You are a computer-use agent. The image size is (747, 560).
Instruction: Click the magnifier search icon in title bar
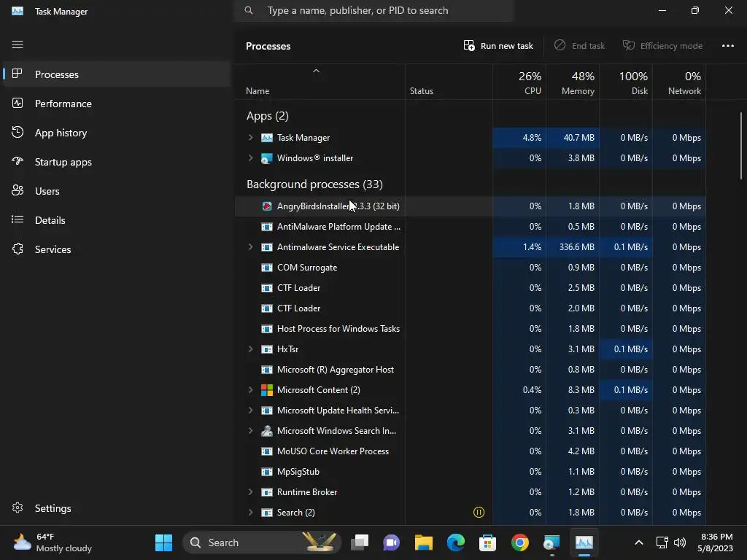(249, 10)
